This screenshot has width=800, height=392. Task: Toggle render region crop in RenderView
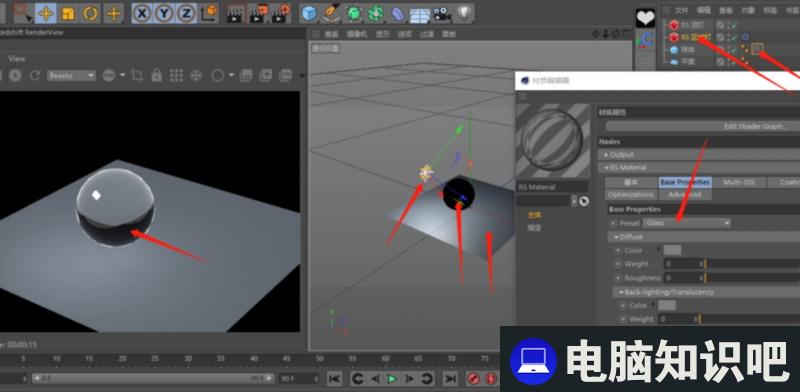coord(137,76)
